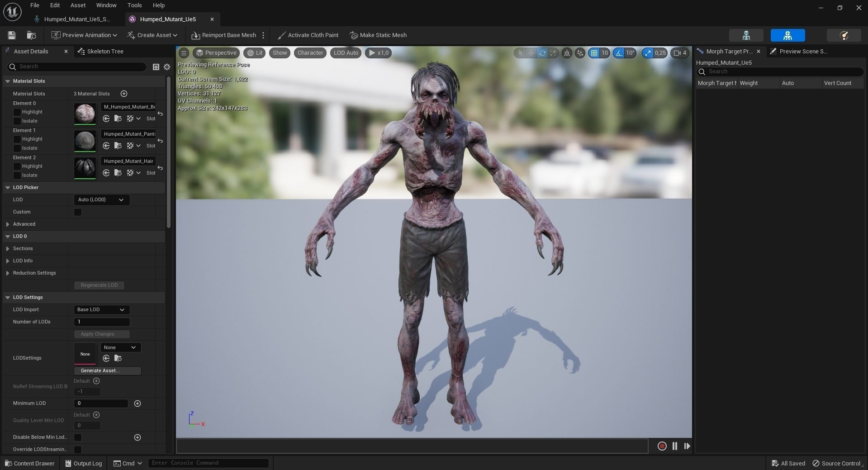Image resolution: width=868 pixels, height=470 pixels.
Task: Open the Preview Animation dropdown
Action: (84, 35)
